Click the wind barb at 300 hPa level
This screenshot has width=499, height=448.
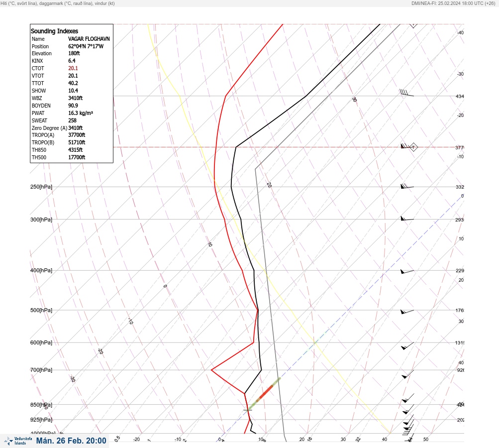click(x=407, y=219)
